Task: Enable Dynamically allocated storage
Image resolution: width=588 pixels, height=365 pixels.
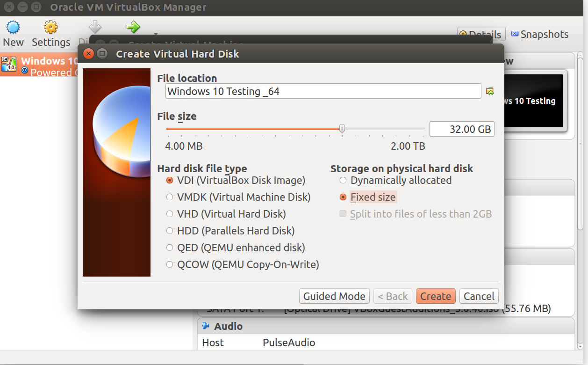Action: (x=343, y=180)
